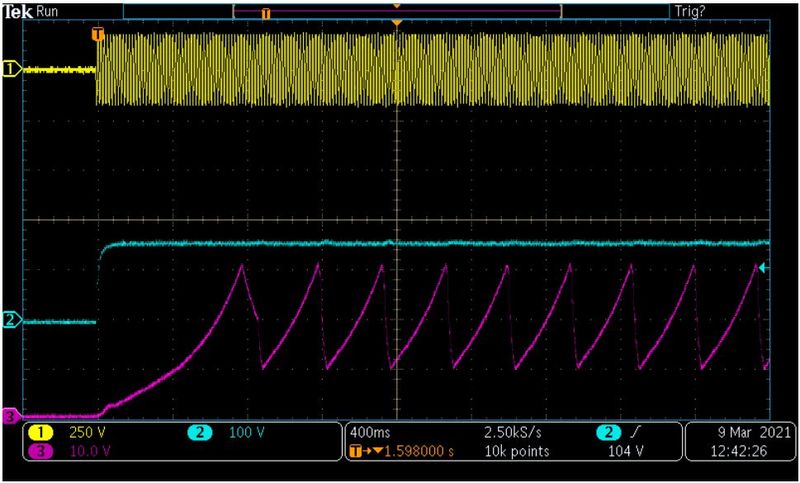Click the 10.0 V channel 3 scale value
The height and width of the screenshot is (483, 800).
tap(90, 451)
